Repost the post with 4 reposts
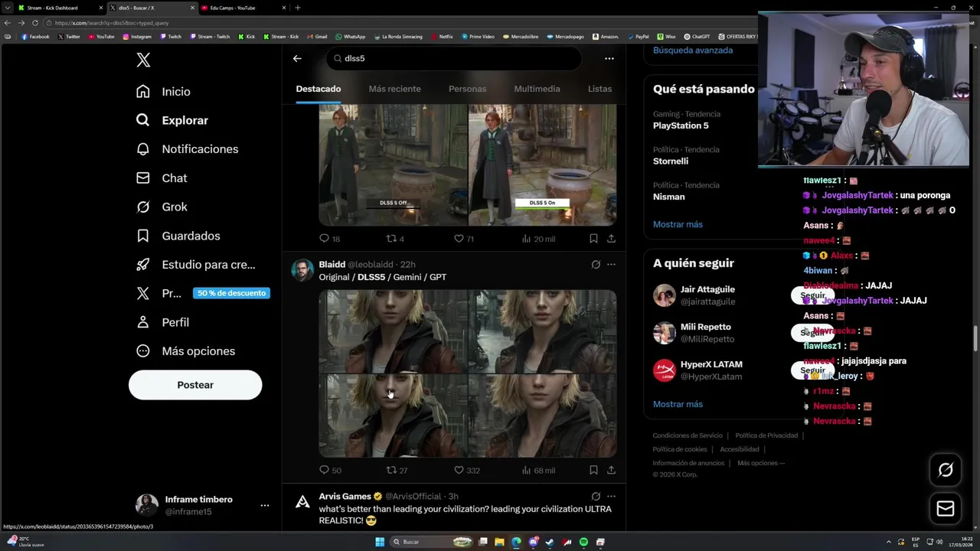This screenshot has width=980, height=551. coord(395,239)
